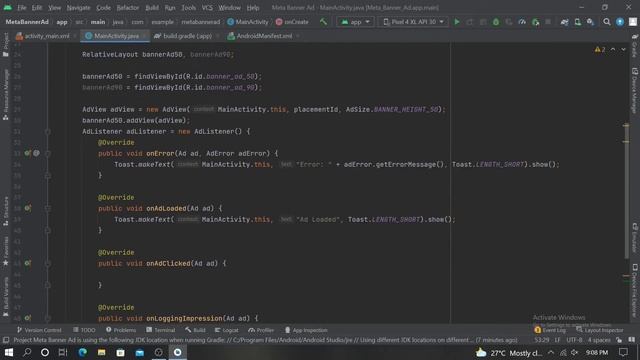Click the Apply Changes and Restart Activity icon
The height and width of the screenshot is (360, 640).
pyautogui.click(x=470, y=22)
